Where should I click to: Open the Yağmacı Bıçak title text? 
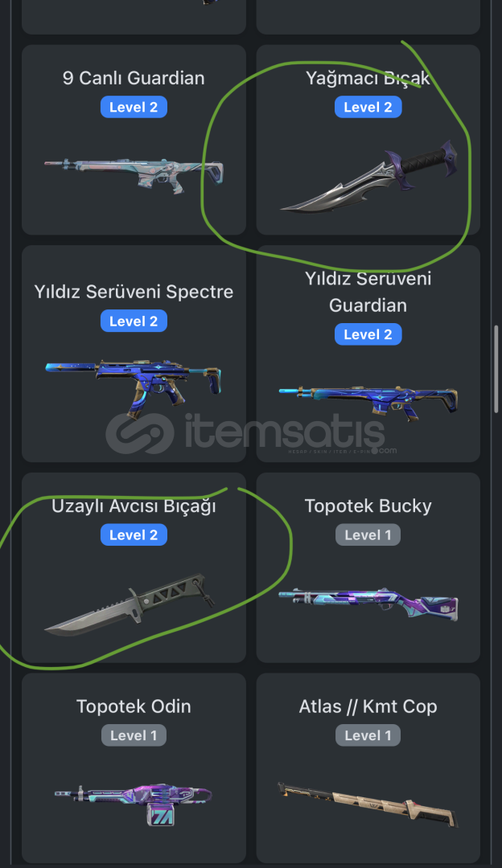(x=368, y=79)
